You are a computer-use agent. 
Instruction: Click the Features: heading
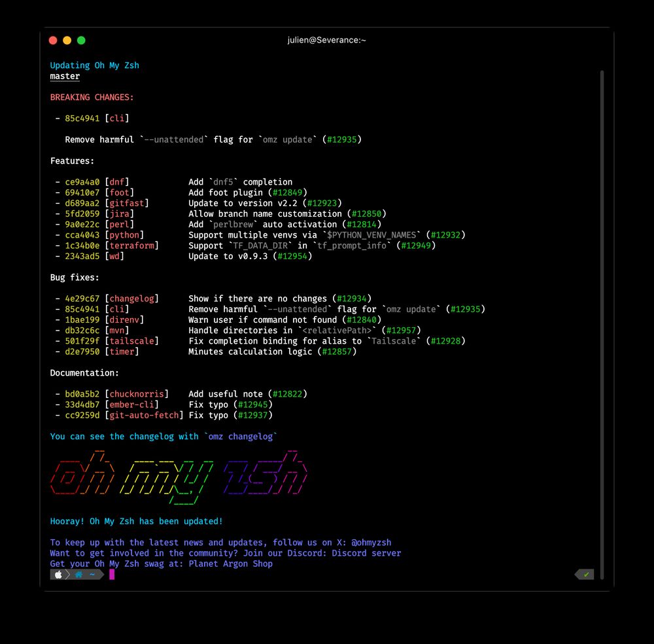pos(72,161)
